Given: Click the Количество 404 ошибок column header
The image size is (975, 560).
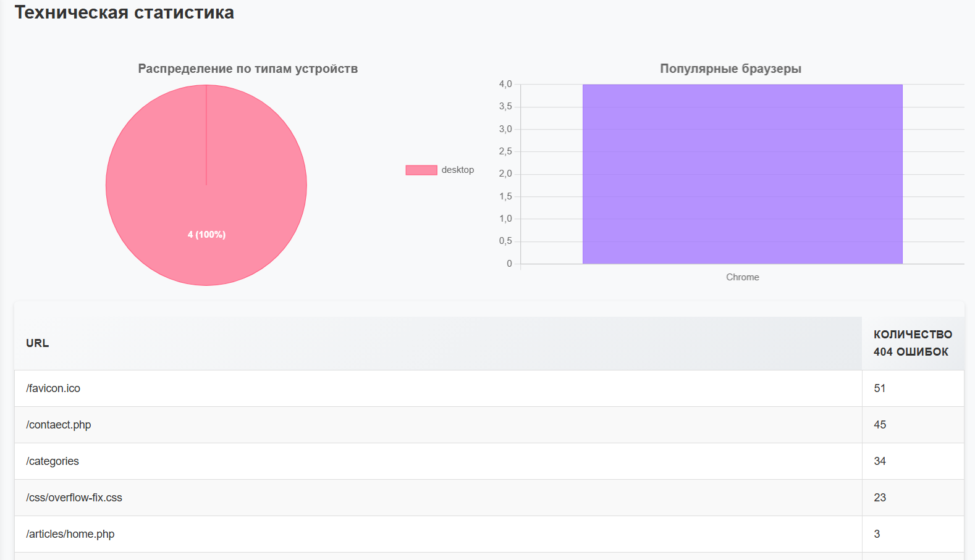Looking at the screenshot, I should click(x=912, y=343).
